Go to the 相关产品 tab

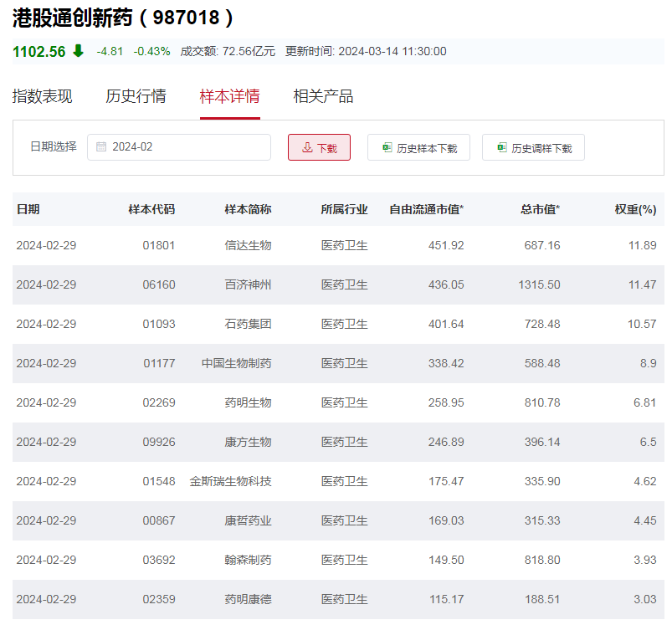(x=323, y=96)
